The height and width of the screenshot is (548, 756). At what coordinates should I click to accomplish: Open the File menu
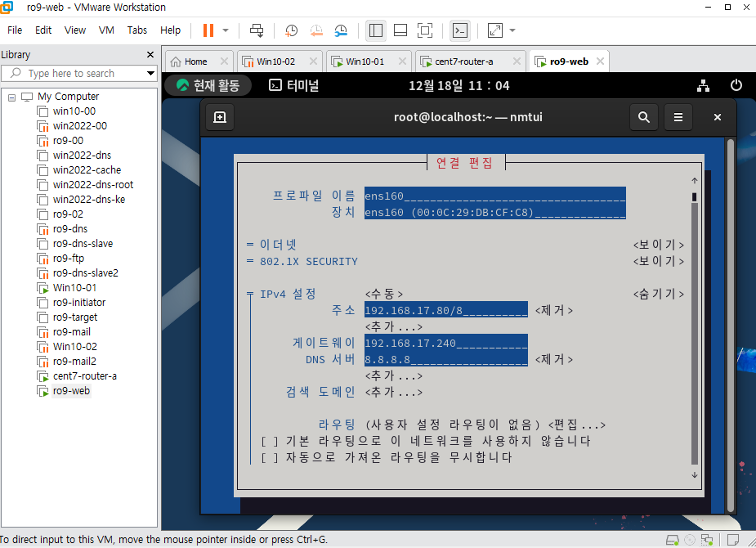pos(14,30)
